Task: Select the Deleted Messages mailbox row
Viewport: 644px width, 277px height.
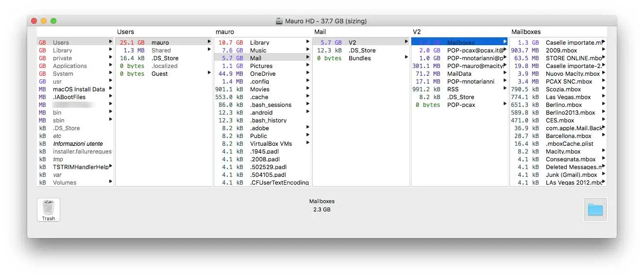Action: (x=558, y=167)
